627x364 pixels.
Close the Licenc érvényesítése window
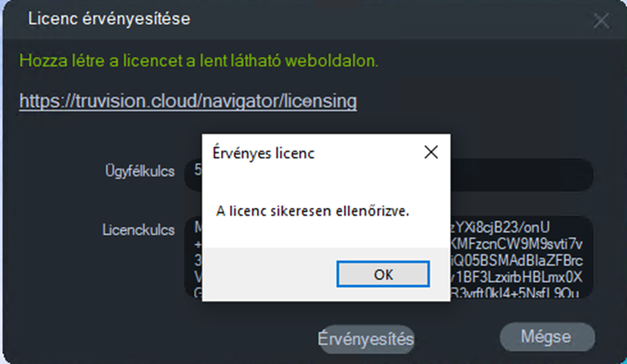[x=601, y=20]
